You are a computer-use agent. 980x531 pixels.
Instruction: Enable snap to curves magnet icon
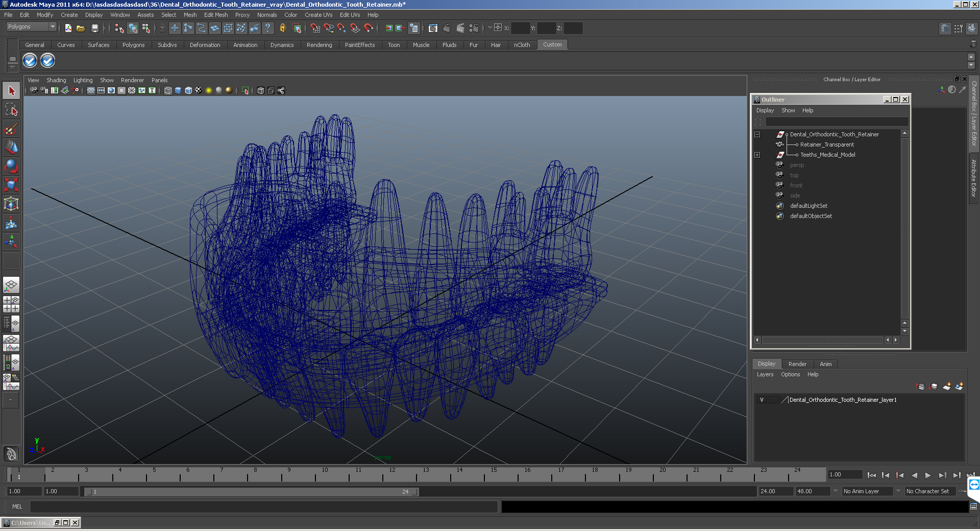(x=329, y=28)
